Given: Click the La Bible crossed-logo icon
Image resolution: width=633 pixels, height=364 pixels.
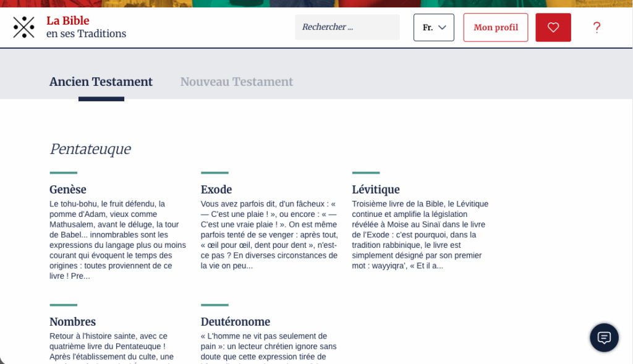Looking at the screenshot, I should [x=23, y=27].
